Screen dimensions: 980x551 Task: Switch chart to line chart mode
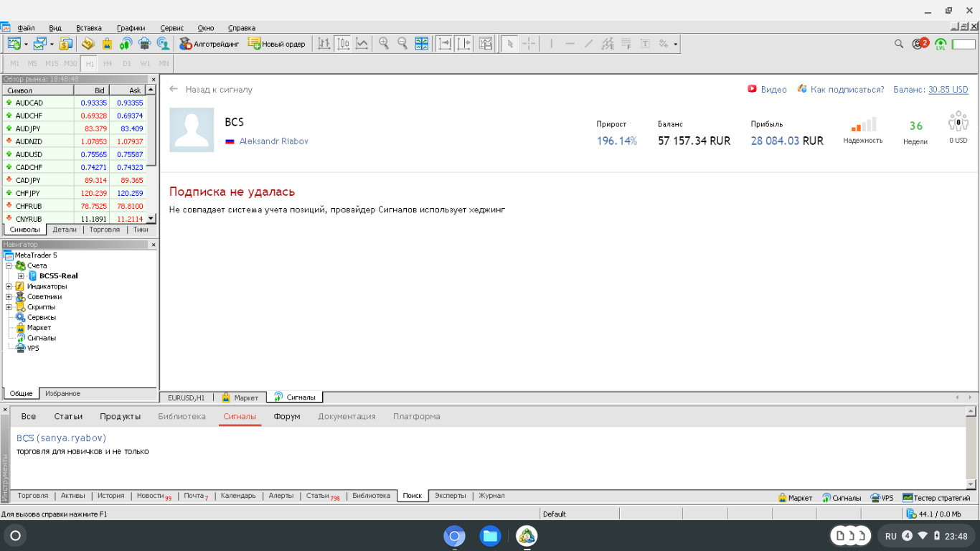click(x=362, y=44)
